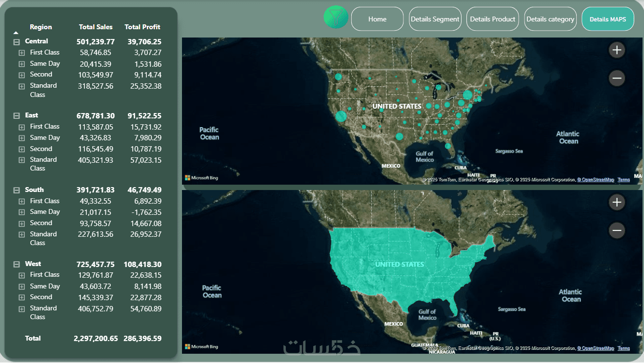Expand Standard Class under East

point(21,160)
